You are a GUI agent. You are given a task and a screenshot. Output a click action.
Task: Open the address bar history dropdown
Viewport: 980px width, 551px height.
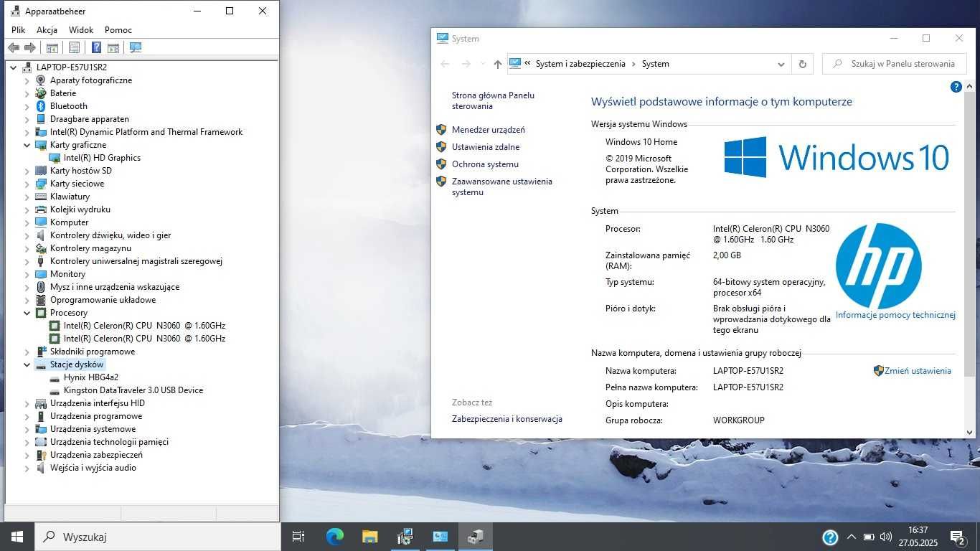coord(781,64)
